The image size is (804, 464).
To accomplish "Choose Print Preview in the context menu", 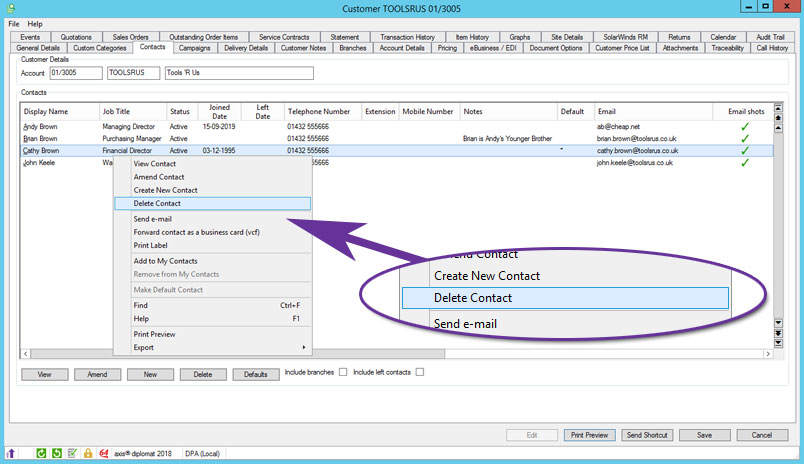I will [212, 334].
